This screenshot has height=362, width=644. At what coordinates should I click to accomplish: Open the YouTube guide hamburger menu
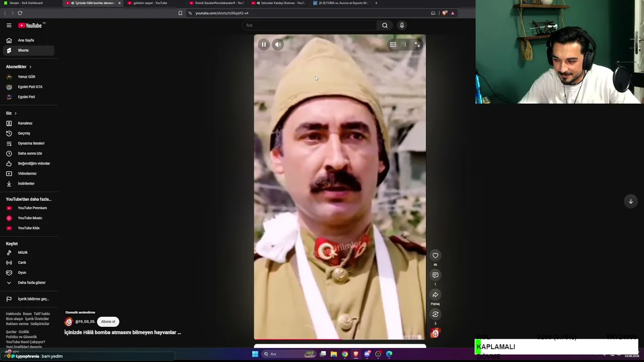point(9,25)
